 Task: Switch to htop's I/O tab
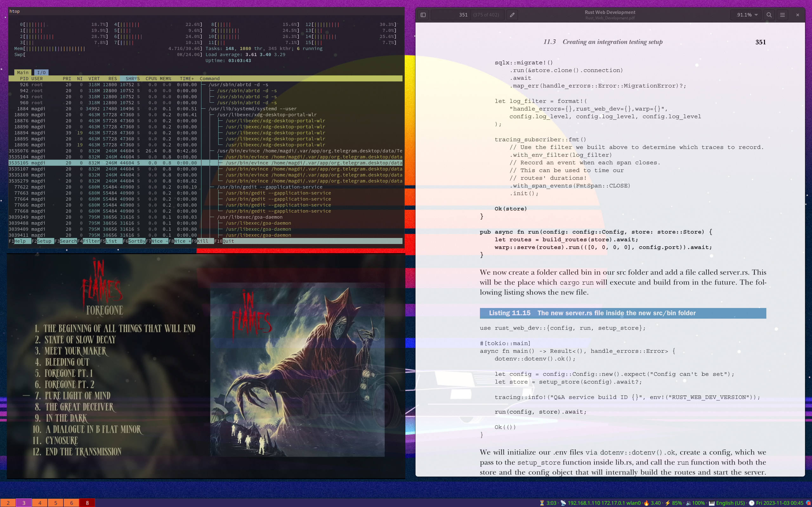pos(41,73)
